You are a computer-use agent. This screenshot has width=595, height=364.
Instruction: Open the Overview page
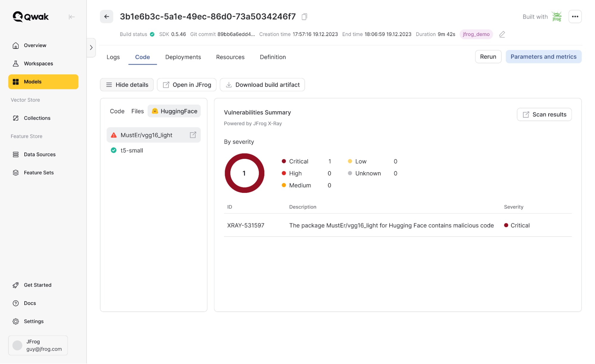pyautogui.click(x=43, y=45)
